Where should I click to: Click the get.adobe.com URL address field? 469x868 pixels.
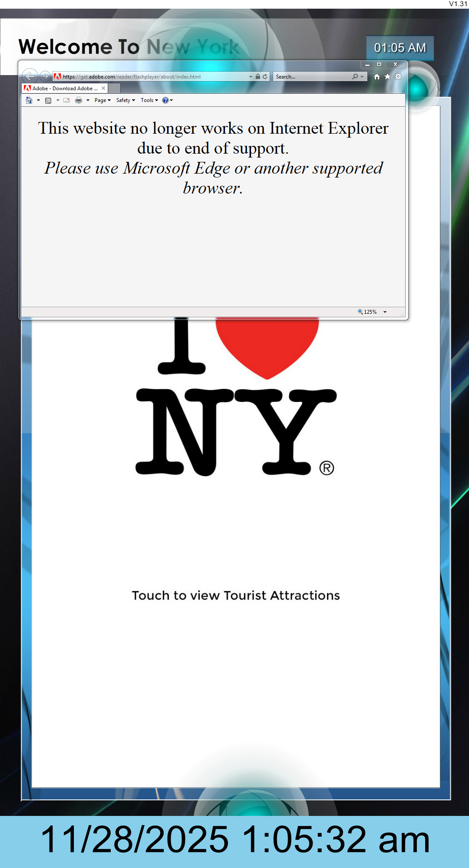click(152, 76)
